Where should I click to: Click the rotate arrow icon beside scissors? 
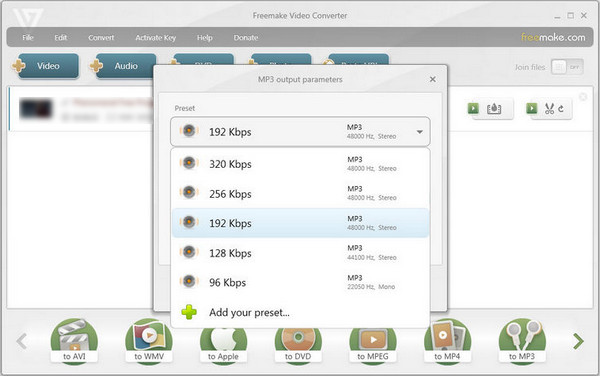pos(561,109)
